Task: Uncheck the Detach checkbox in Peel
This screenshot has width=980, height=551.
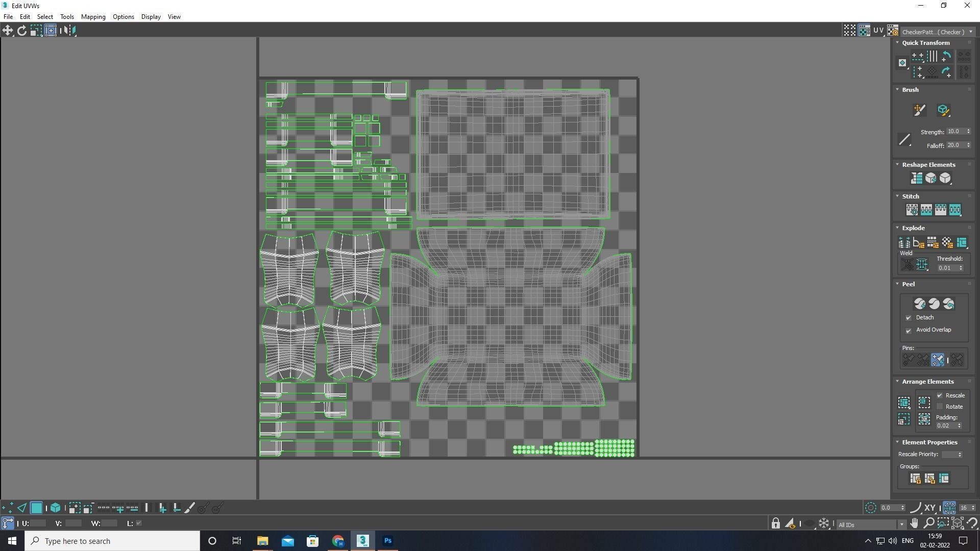Action: [909, 318]
